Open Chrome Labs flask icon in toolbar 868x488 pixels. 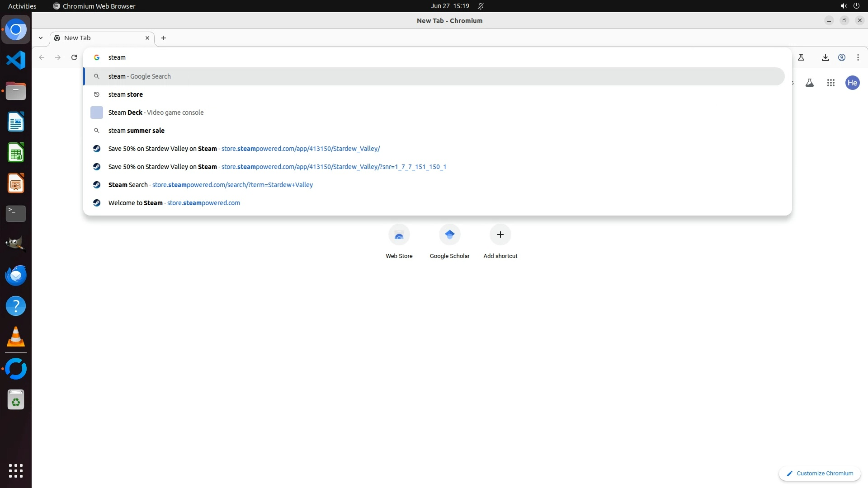coord(801,57)
